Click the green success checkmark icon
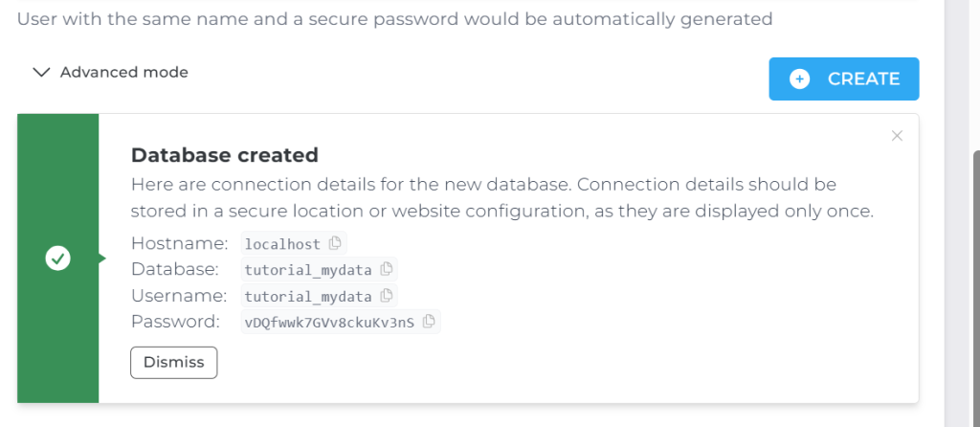The image size is (980, 427). coord(57,258)
